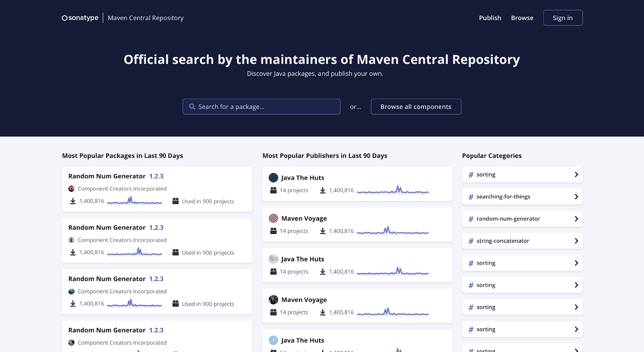The image size is (644, 352).
Task: Click the Sonatype logo in header
Action: tap(80, 18)
